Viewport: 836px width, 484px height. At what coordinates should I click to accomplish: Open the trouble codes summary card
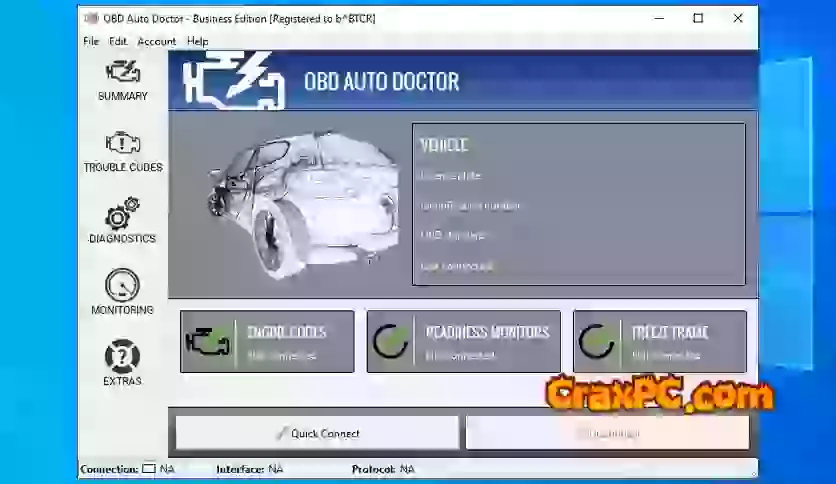(267, 341)
